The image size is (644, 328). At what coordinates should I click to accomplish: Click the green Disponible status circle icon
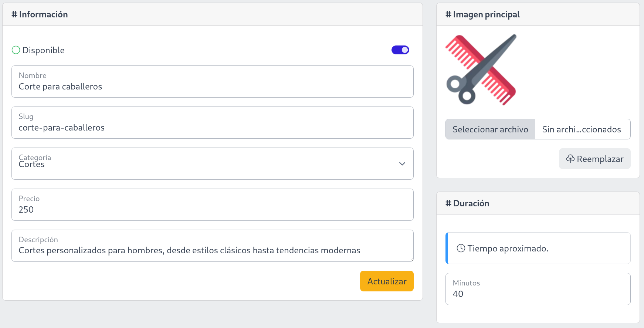coord(16,50)
